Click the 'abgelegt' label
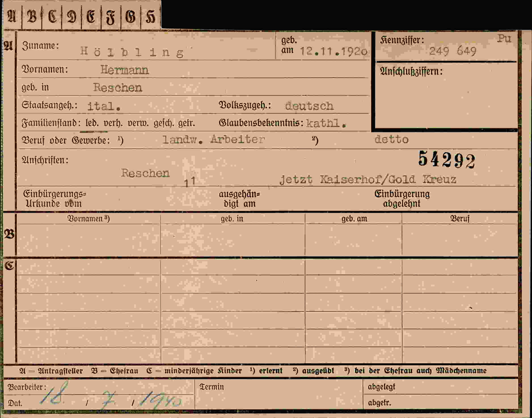This screenshot has height=418, width=532. click(381, 387)
